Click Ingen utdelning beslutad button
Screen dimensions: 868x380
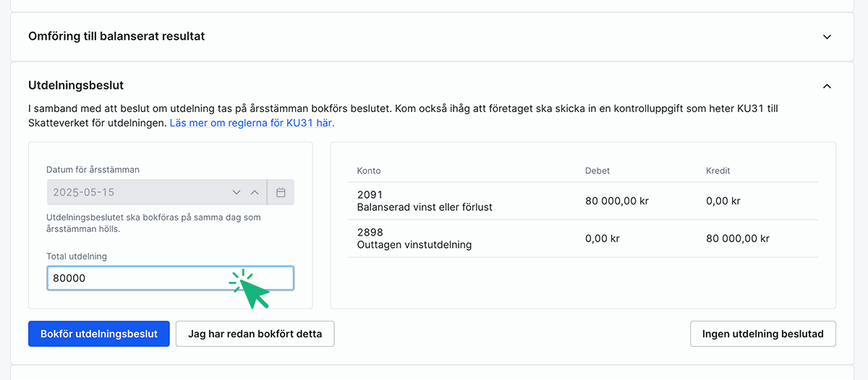pyautogui.click(x=763, y=334)
